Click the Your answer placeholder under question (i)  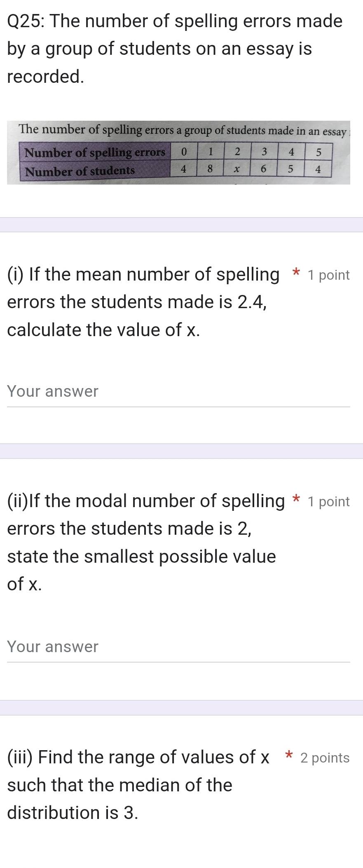(52, 391)
